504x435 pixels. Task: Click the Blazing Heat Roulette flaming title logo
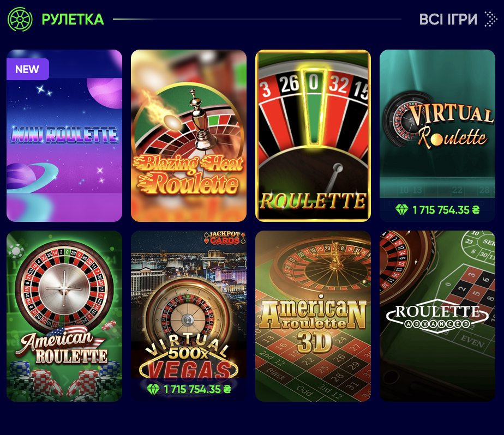click(189, 174)
